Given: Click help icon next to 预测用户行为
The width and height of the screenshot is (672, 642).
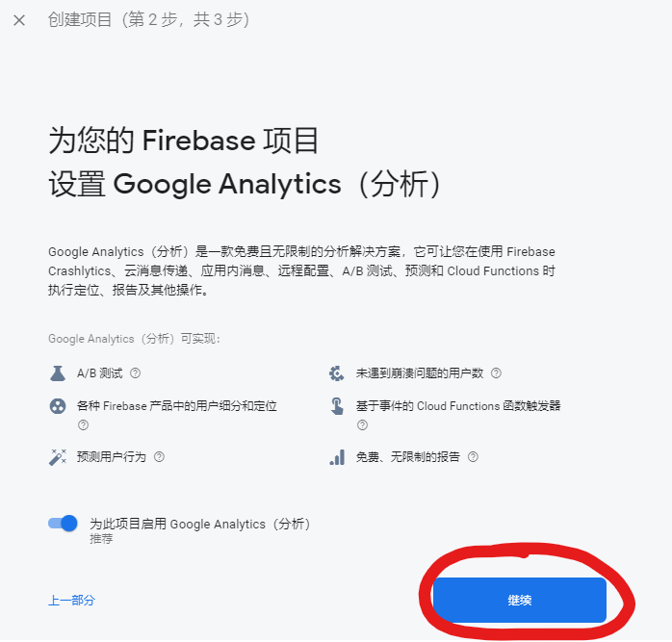Looking at the screenshot, I should click(160, 457).
